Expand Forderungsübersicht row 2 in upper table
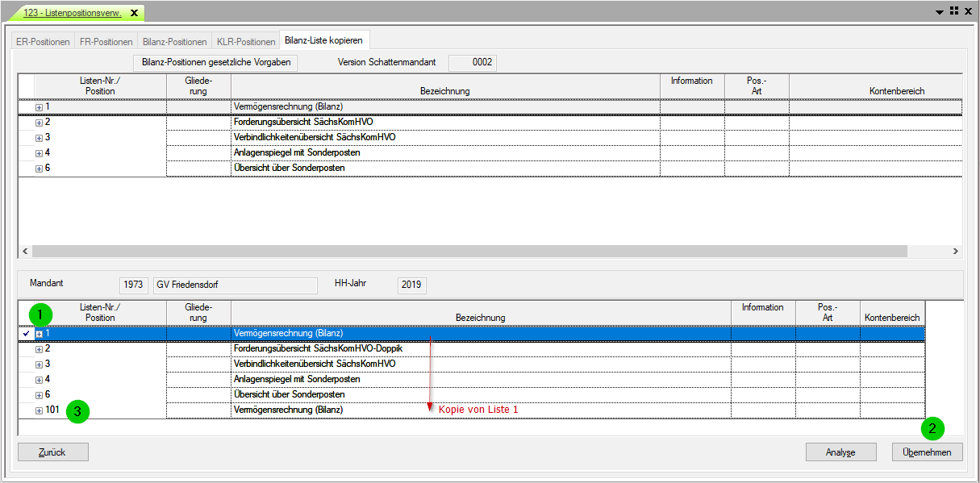980x483 pixels. [39, 123]
